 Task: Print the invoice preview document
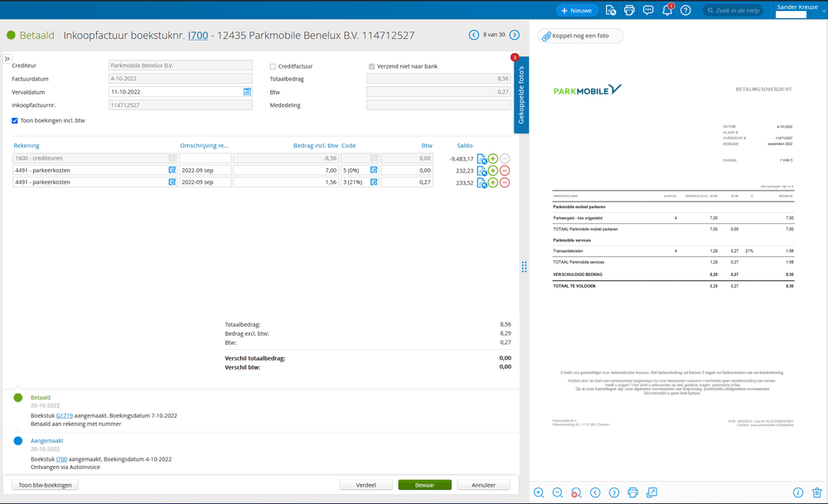click(632, 492)
